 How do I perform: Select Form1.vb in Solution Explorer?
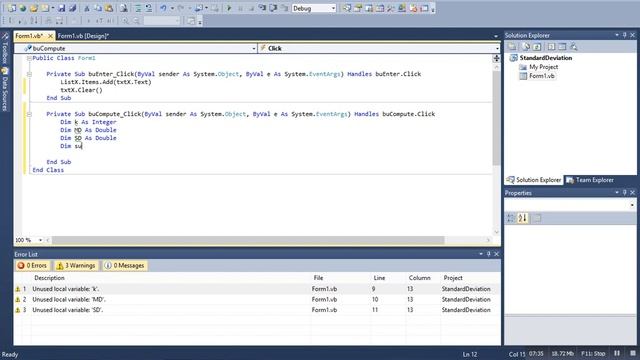click(x=541, y=76)
